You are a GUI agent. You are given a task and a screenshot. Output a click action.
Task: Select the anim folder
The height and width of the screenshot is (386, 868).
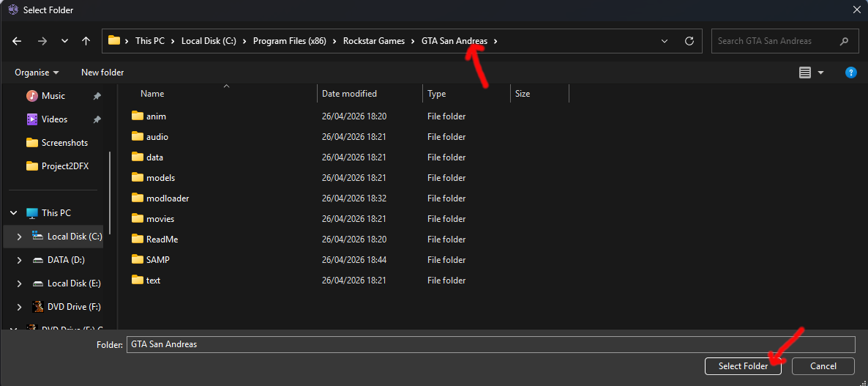[156, 116]
